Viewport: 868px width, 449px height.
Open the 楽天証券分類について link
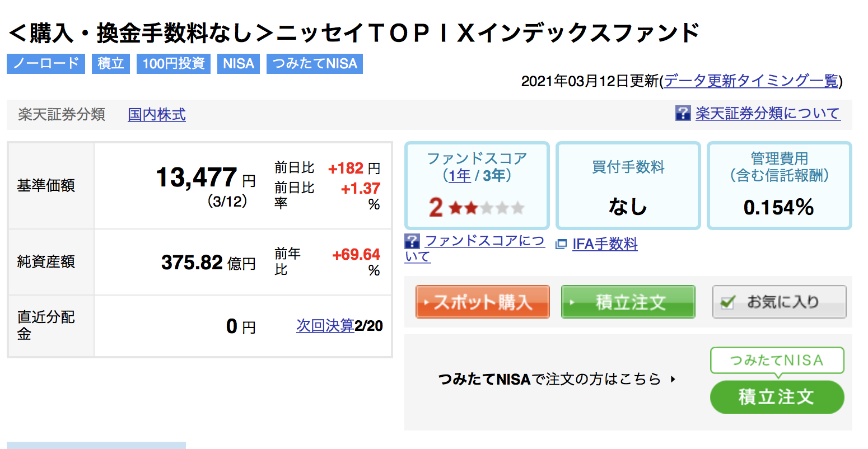[x=768, y=114]
